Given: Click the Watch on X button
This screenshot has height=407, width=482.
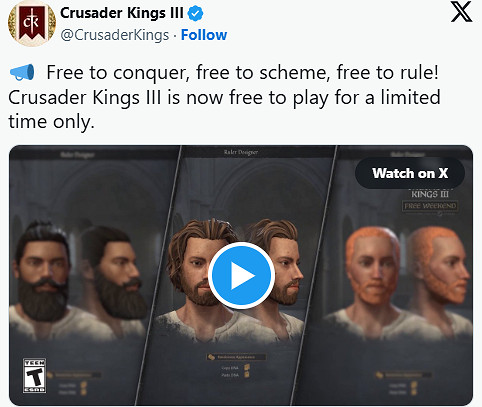Looking at the screenshot, I should coord(410,173).
